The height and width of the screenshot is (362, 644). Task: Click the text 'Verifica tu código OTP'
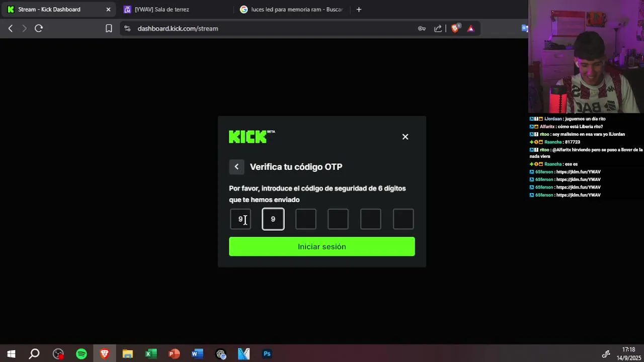click(296, 167)
